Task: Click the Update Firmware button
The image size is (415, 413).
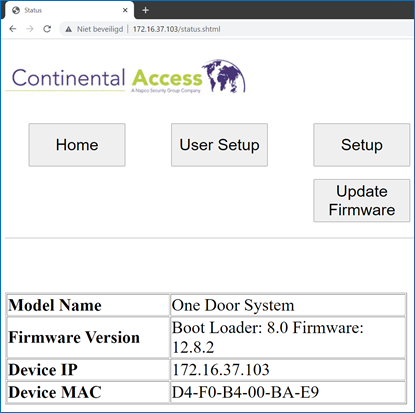Action: (x=362, y=200)
